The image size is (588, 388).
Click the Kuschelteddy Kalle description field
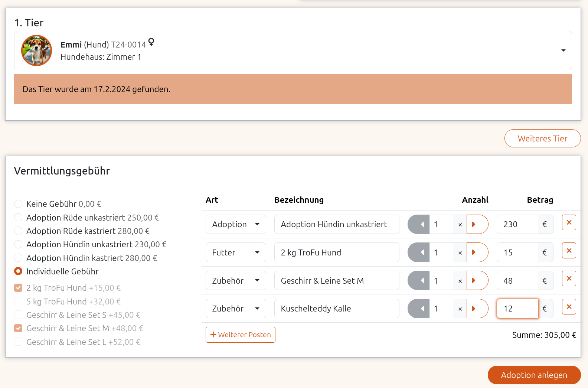(x=336, y=309)
